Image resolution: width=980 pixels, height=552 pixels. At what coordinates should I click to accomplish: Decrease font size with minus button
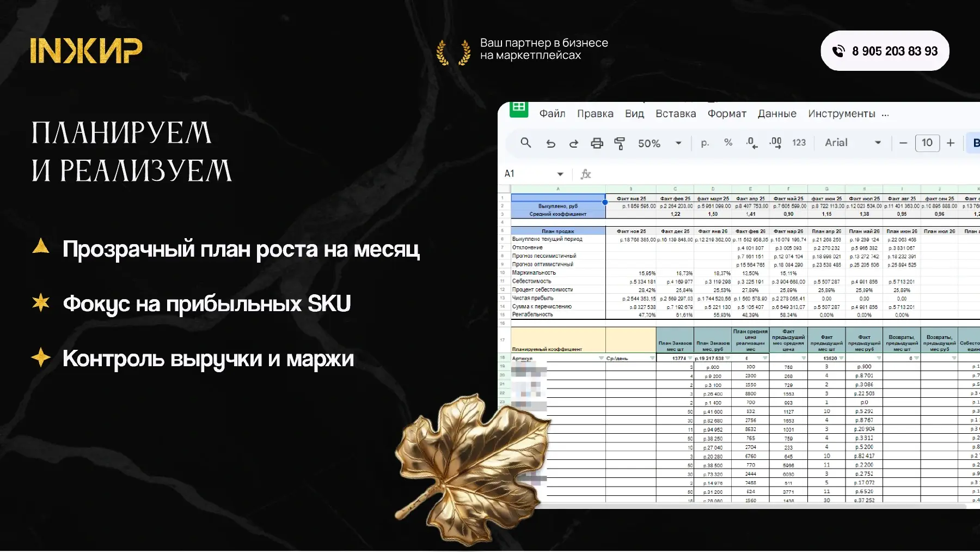pos(903,143)
